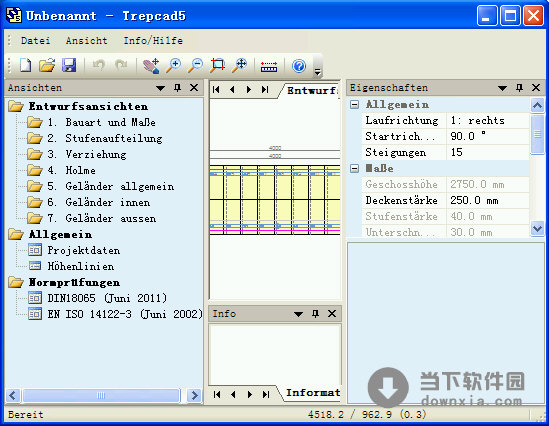549x426 pixels.
Task: Select Entwurfsansichten root folder
Action: (88, 106)
